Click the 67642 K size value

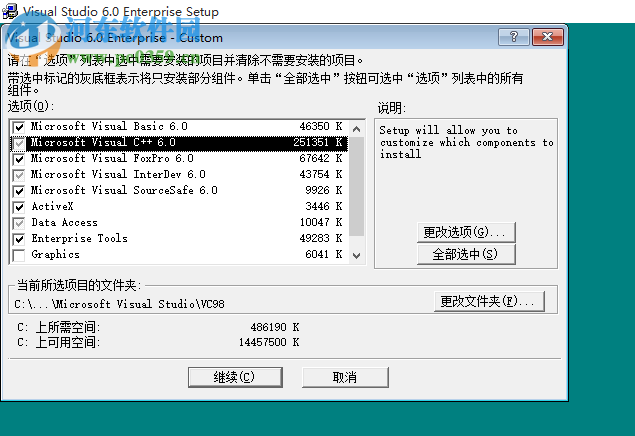[321, 158]
